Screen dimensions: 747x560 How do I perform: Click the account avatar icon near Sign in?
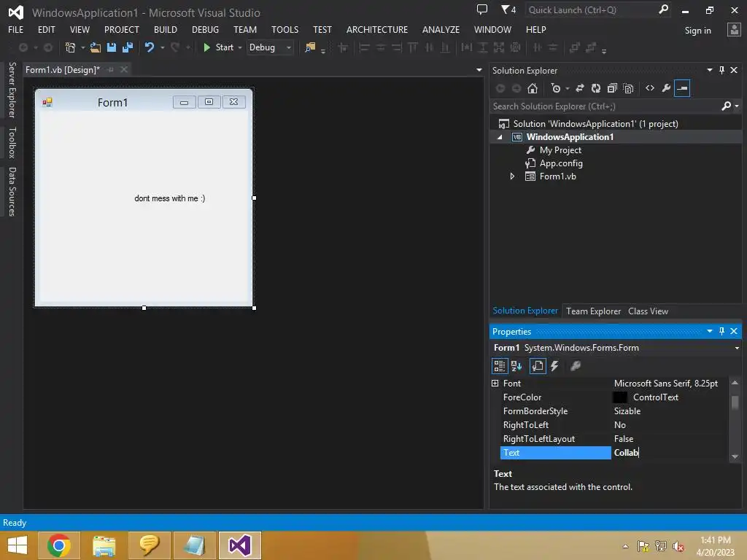[734, 30]
